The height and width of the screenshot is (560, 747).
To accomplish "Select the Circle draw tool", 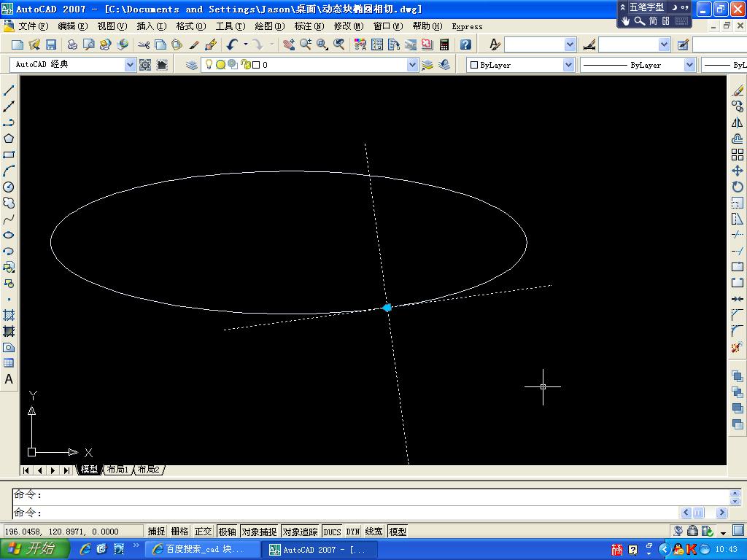I will pyautogui.click(x=9, y=187).
